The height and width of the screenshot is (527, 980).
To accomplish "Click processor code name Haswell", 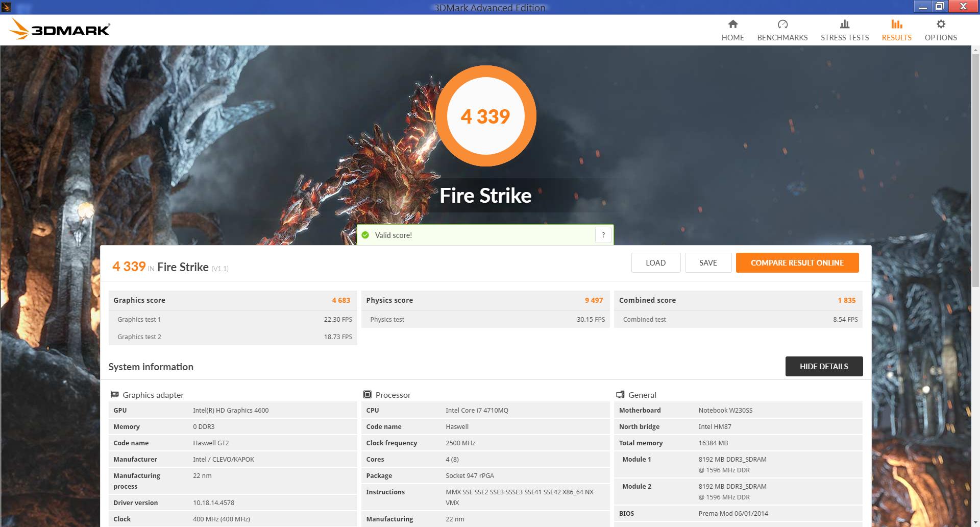I will click(x=457, y=426).
